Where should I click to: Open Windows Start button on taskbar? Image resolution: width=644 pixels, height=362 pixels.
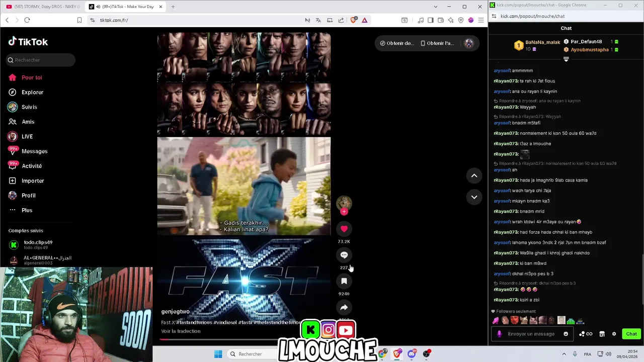click(x=218, y=354)
